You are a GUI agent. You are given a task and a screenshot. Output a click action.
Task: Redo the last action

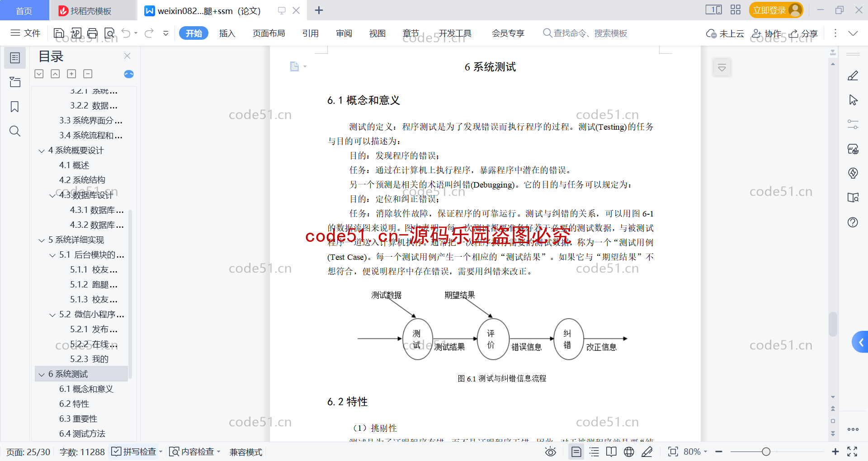pos(149,33)
